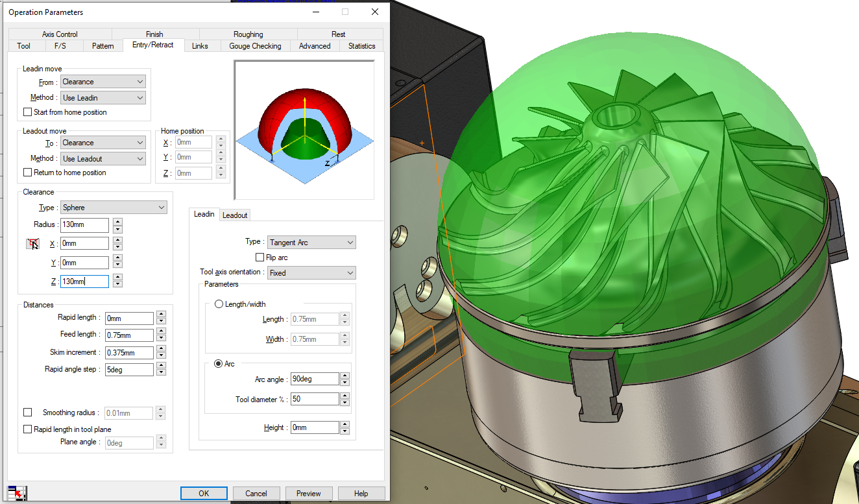Open the Statistics tab
The width and height of the screenshot is (859, 504).
pos(361,45)
